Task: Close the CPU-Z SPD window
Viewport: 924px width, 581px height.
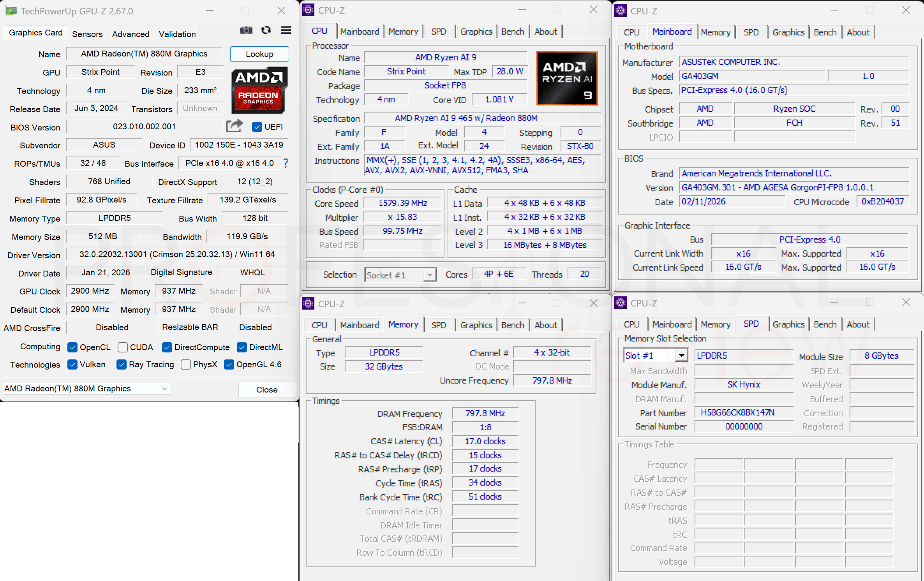Action: click(906, 303)
